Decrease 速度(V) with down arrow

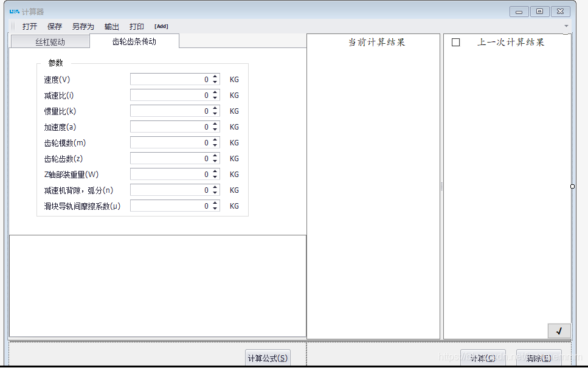tap(215, 82)
